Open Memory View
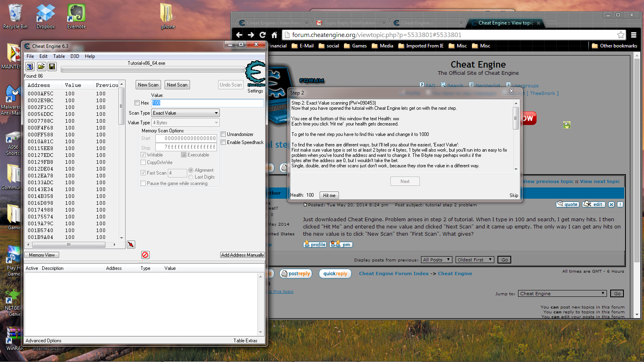644x362 pixels. (42, 255)
